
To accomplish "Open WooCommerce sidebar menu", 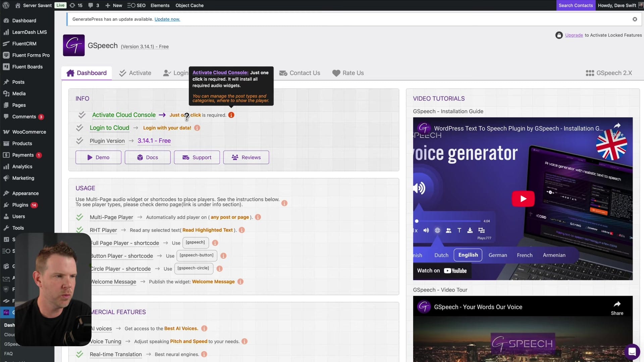I will [x=29, y=132].
